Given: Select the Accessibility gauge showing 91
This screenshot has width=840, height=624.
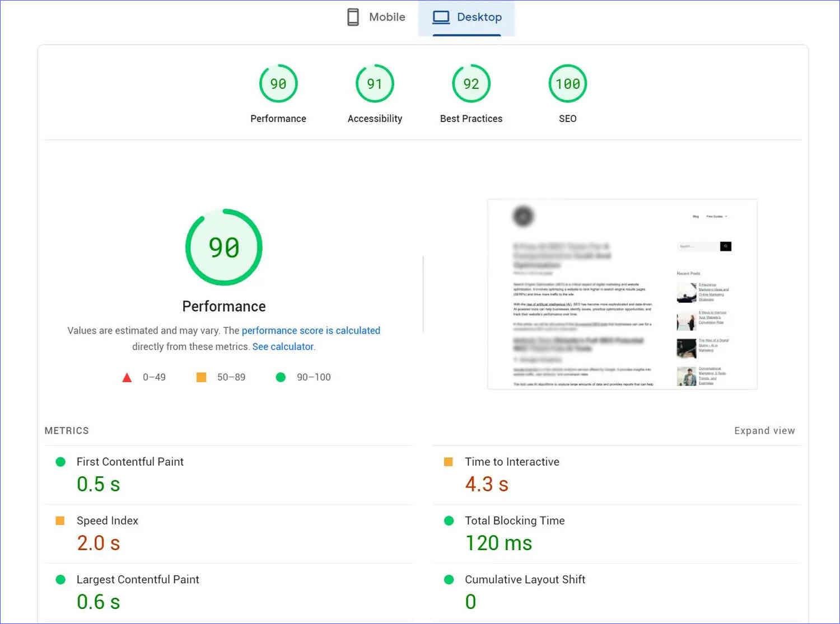Looking at the screenshot, I should point(374,83).
